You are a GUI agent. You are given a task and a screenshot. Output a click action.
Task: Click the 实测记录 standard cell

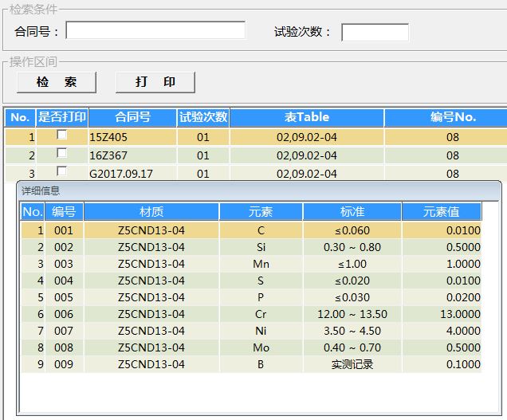[x=352, y=364]
